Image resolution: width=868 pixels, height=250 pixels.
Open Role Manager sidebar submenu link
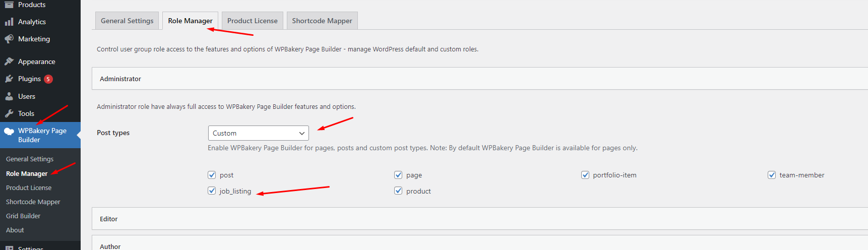coord(27,173)
